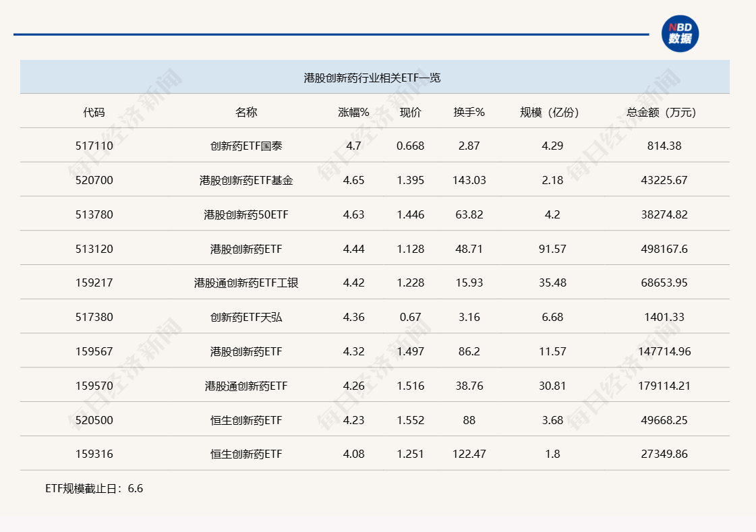Viewport: 756px width, 532px height.
Task: Click 港股通创新药ETF工银 name cell
Action: click(247, 283)
